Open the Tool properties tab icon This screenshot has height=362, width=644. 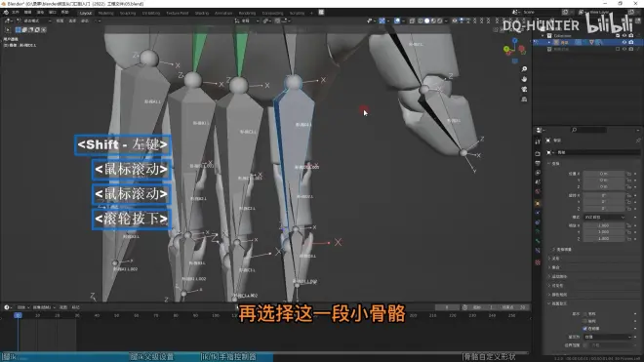click(x=538, y=141)
